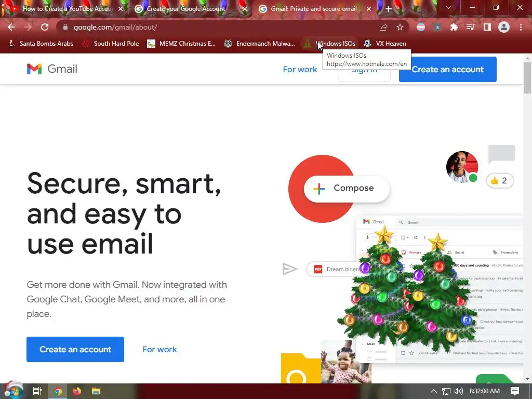Click the page vertical scrollbar thumb
Image resolution: width=532 pixels, height=399 pixels.
pos(527,78)
